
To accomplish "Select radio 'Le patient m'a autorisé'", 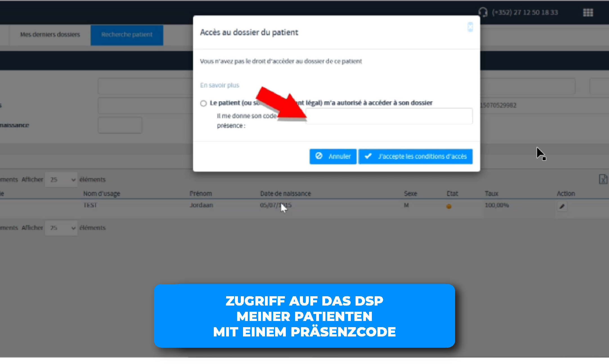I will click(x=203, y=103).
